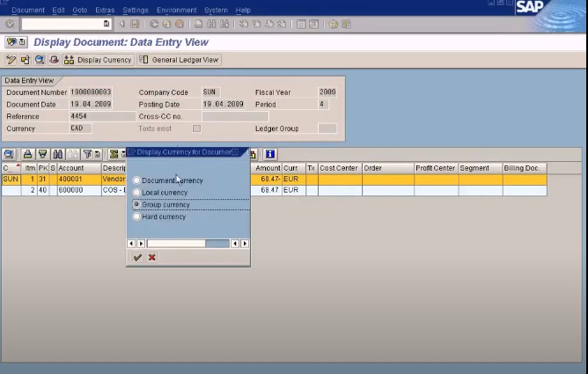Click the Cost Center column header
This screenshot has width=588, height=374.
tap(340, 168)
